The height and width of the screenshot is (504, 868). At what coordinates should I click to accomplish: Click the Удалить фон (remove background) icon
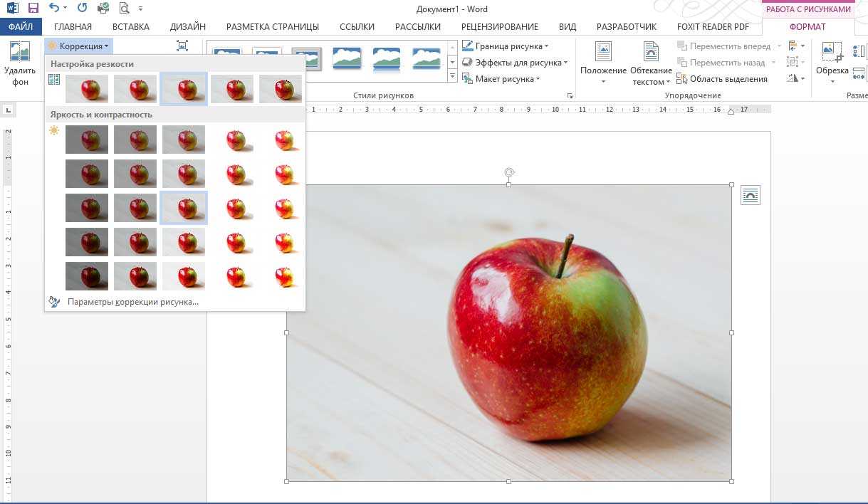point(20,54)
